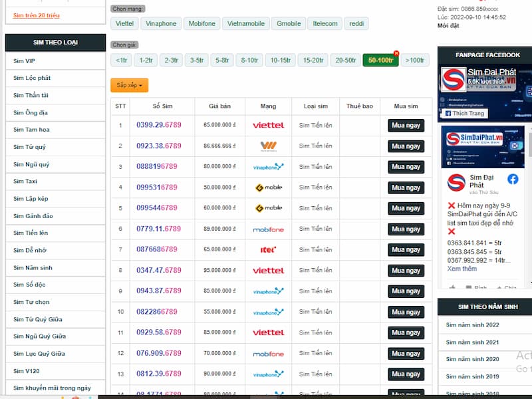Select the 2-3tr price range

point(172,61)
